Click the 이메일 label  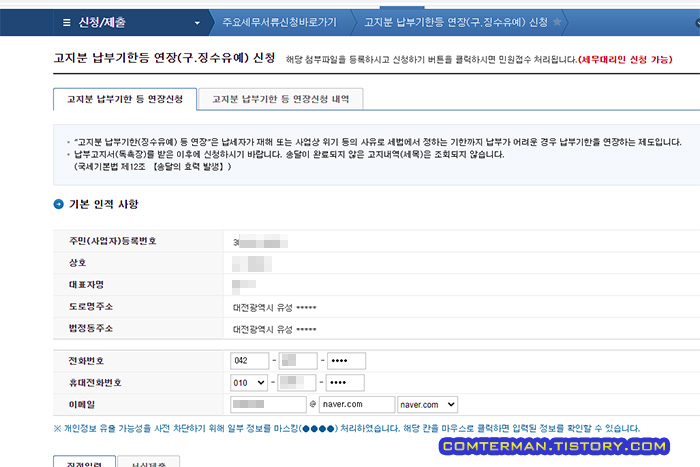coord(82,404)
